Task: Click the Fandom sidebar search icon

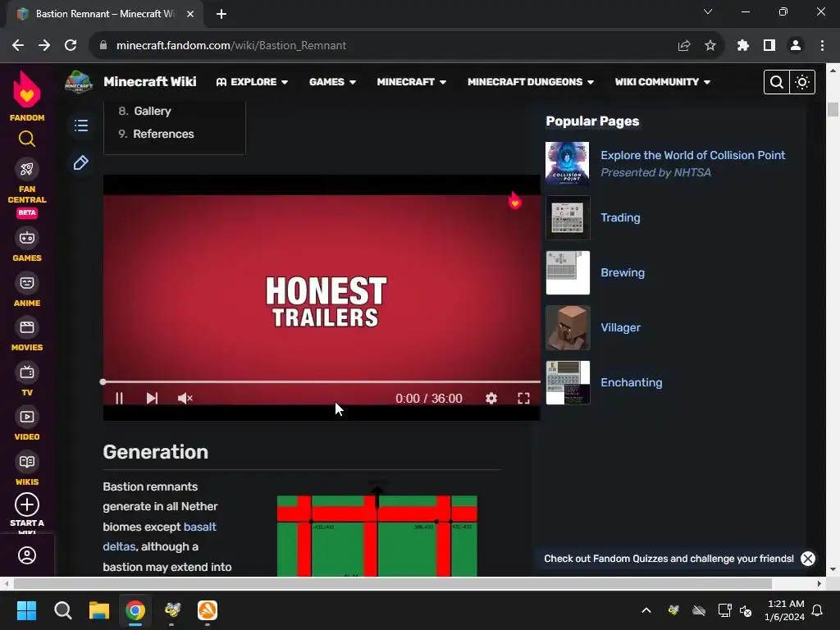Action: click(27, 139)
